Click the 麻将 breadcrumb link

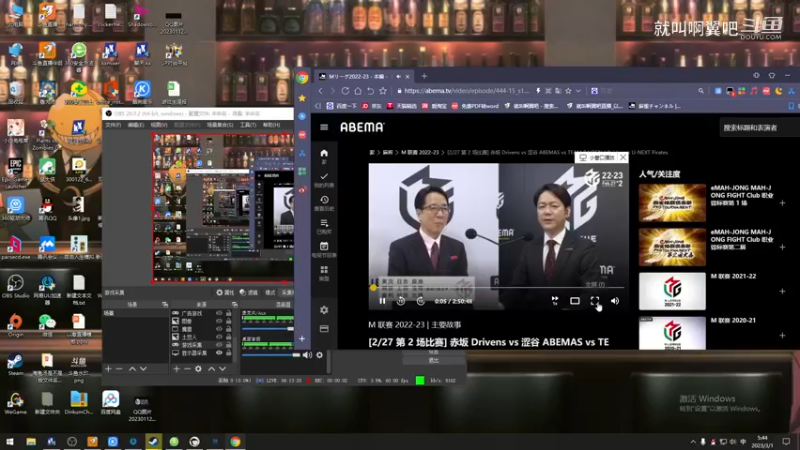click(x=388, y=153)
